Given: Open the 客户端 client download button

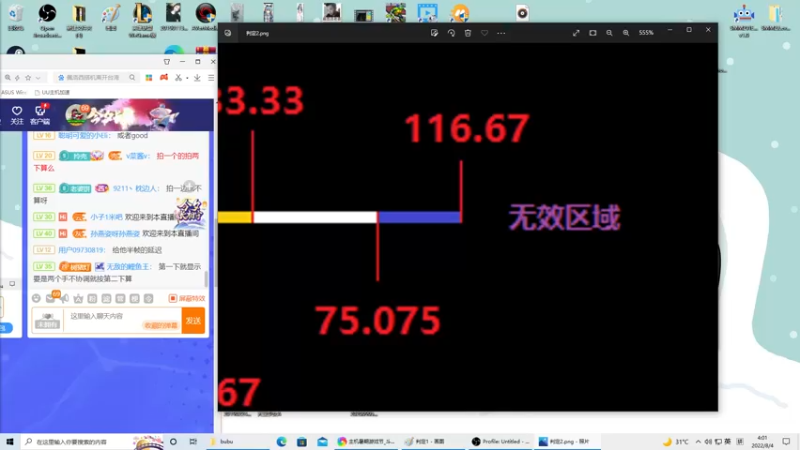Looking at the screenshot, I should tap(40, 115).
